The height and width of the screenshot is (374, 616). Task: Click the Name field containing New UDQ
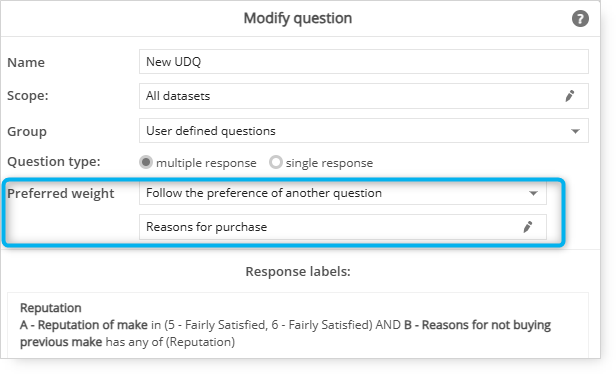[x=364, y=62]
